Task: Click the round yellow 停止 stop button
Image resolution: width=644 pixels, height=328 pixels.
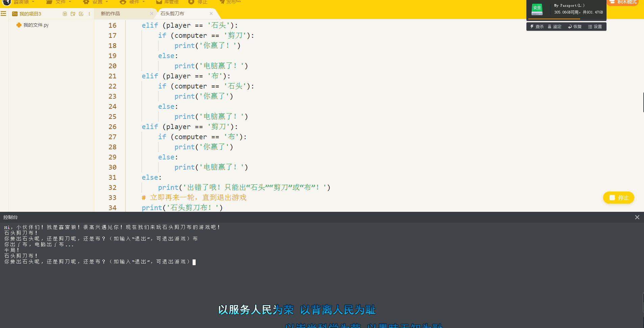Action: [618, 198]
